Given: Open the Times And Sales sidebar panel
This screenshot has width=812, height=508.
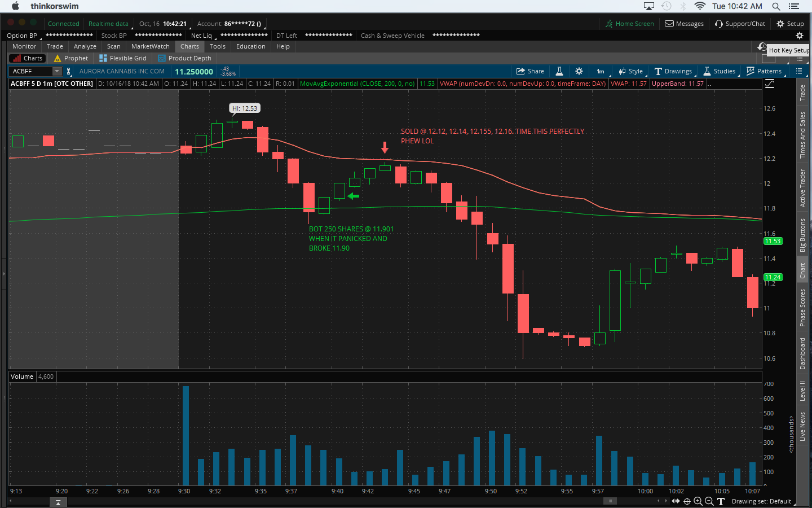Looking at the screenshot, I should [x=802, y=135].
